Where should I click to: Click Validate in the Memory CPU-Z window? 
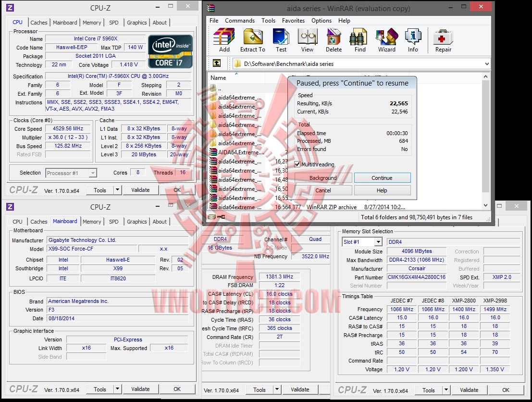[x=300, y=389]
